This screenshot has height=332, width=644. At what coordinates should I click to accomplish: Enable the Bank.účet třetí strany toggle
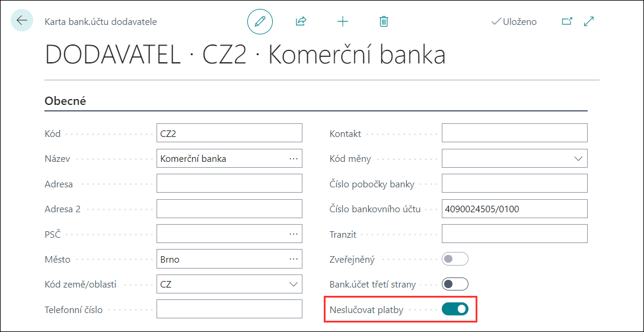[455, 284]
